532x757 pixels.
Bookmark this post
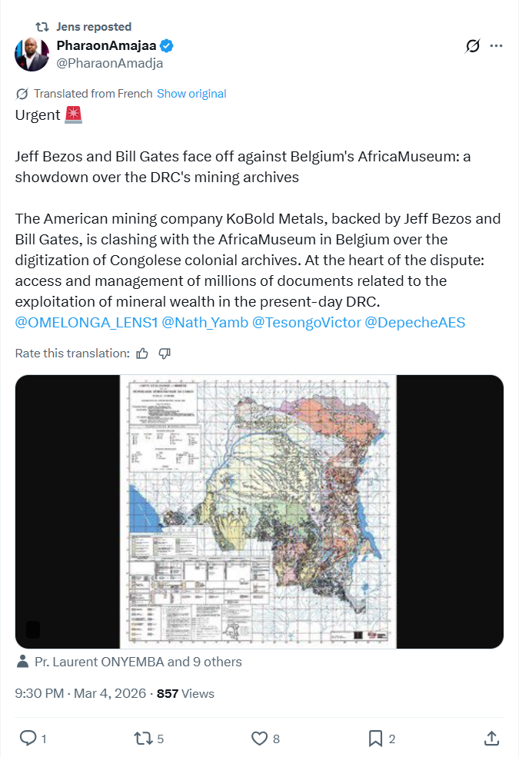pyautogui.click(x=375, y=738)
